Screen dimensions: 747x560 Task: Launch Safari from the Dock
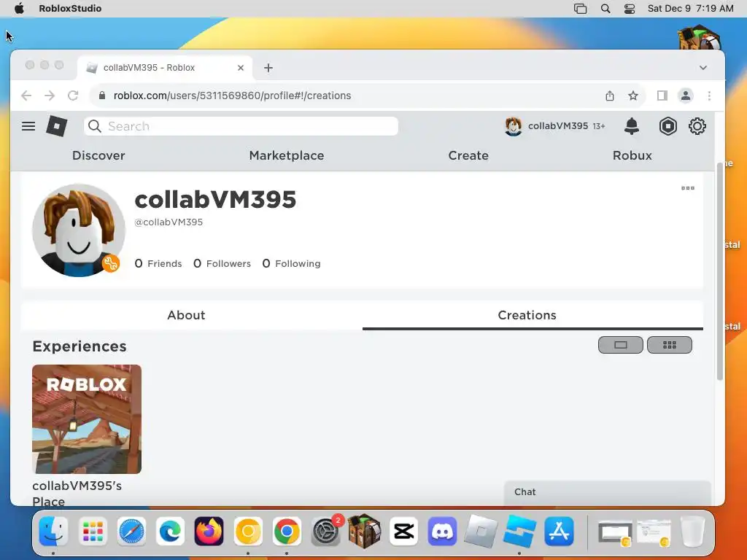[131, 532]
